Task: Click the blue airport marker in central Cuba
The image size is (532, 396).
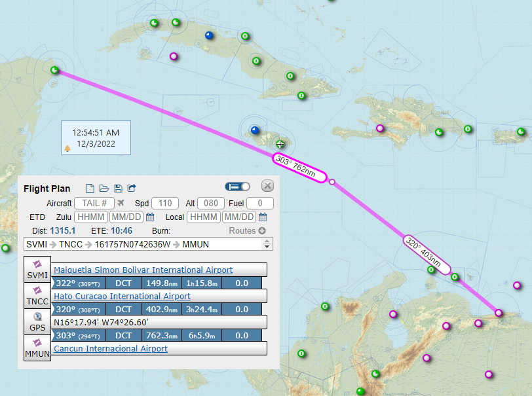Action: tap(210, 35)
